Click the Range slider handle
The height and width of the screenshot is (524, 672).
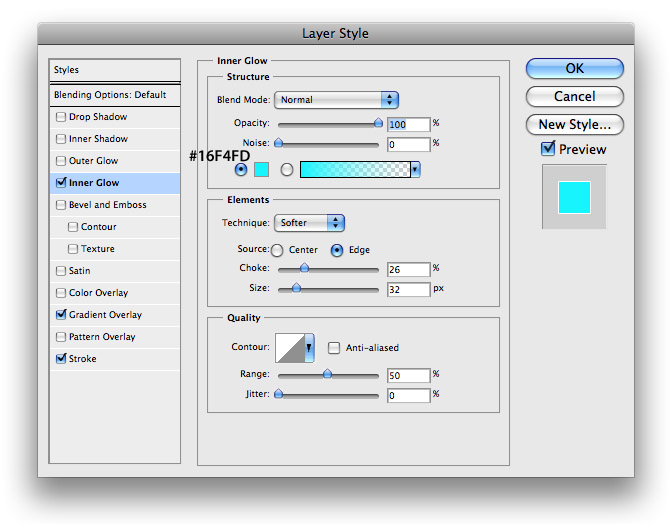point(327,374)
